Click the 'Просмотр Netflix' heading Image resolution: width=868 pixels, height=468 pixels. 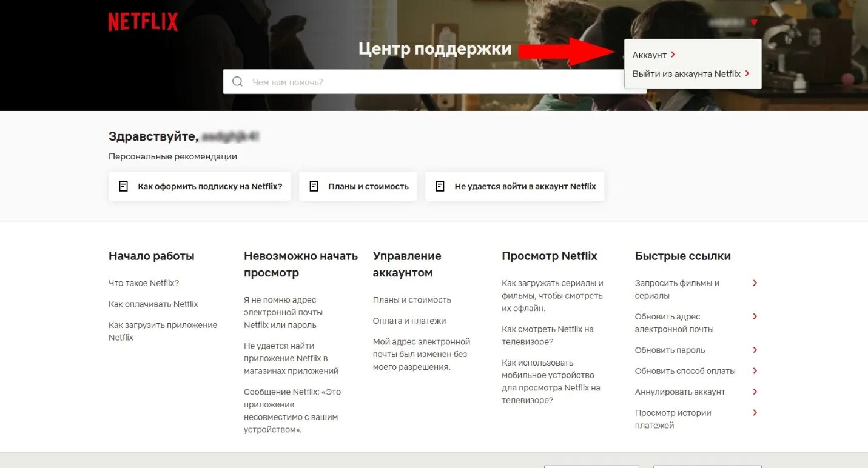click(550, 256)
